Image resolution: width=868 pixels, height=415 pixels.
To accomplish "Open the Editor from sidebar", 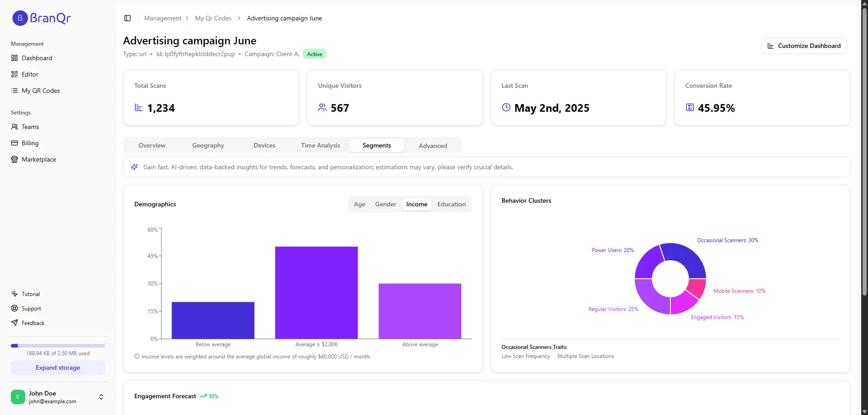I will pos(30,74).
